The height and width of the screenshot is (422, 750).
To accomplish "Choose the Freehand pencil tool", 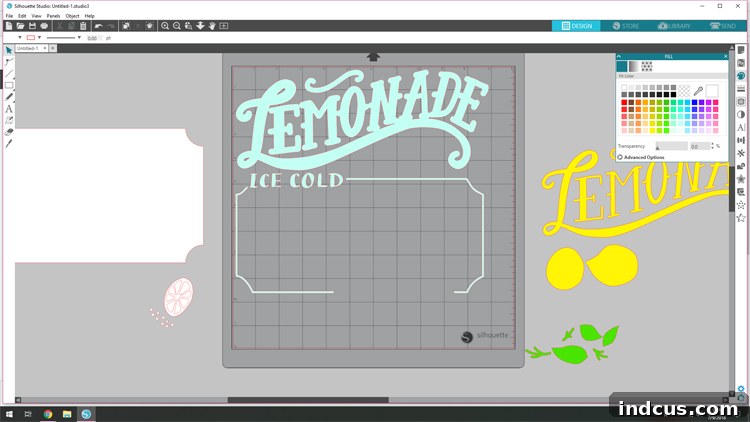I will coord(9,97).
